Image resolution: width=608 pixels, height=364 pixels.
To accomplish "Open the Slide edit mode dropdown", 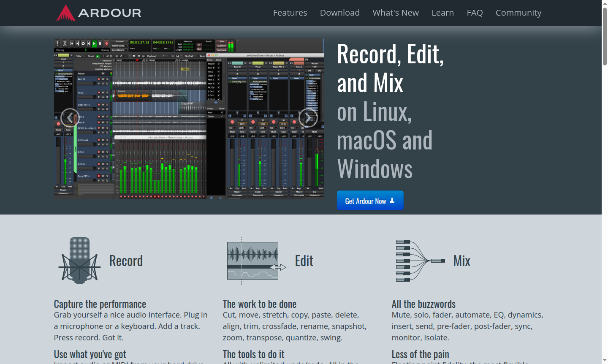I will pyautogui.click(x=80, y=56).
